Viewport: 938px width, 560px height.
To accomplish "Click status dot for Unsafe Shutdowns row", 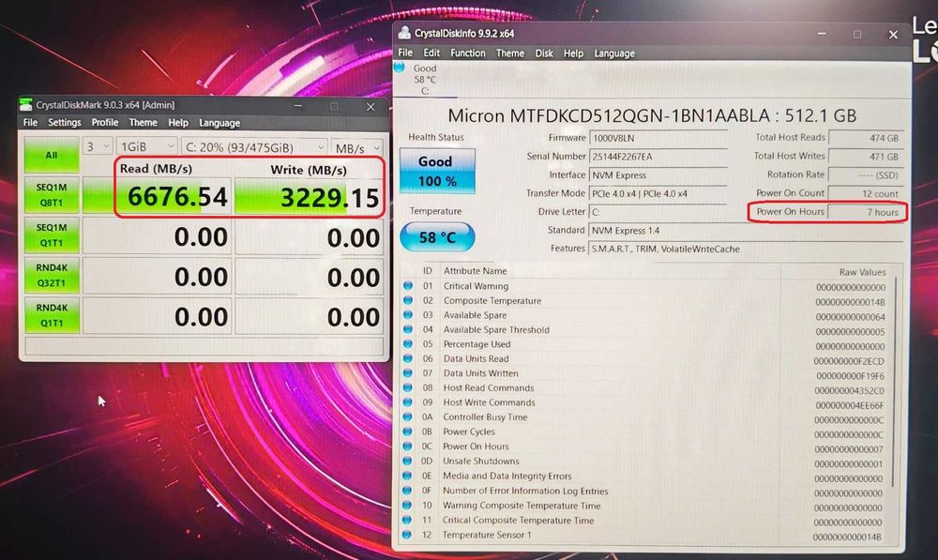I will (x=407, y=461).
